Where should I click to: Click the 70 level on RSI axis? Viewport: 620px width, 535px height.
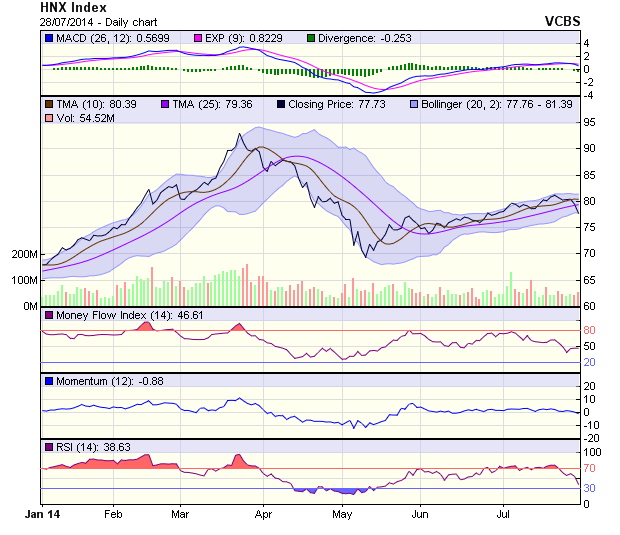coord(590,468)
